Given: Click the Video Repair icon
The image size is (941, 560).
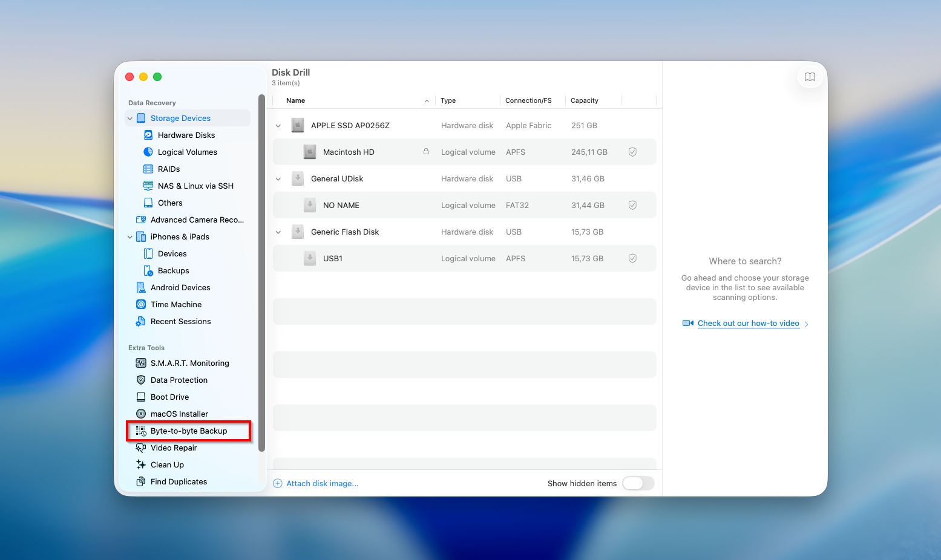Looking at the screenshot, I should (x=141, y=448).
